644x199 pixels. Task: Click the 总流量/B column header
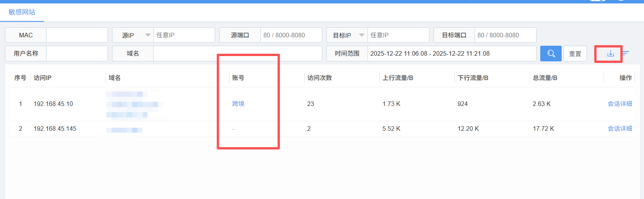click(545, 78)
